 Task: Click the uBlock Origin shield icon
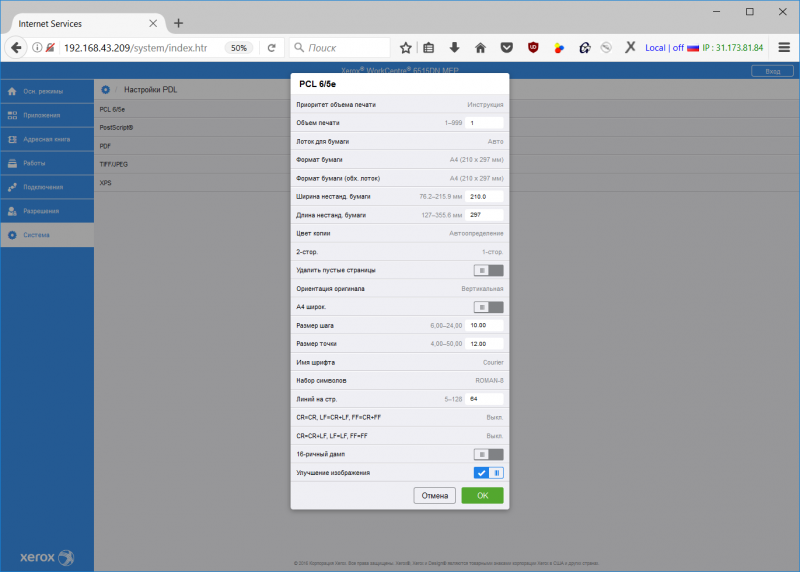click(533, 48)
